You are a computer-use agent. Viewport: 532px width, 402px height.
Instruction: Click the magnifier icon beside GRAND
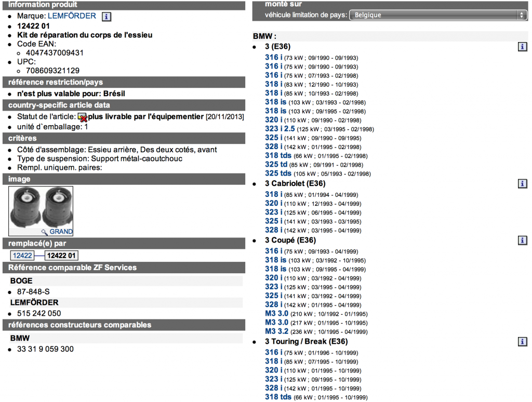coord(45,232)
